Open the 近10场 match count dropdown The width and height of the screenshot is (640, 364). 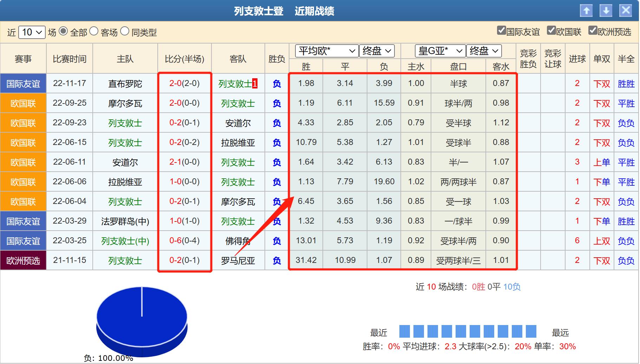pos(31,32)
